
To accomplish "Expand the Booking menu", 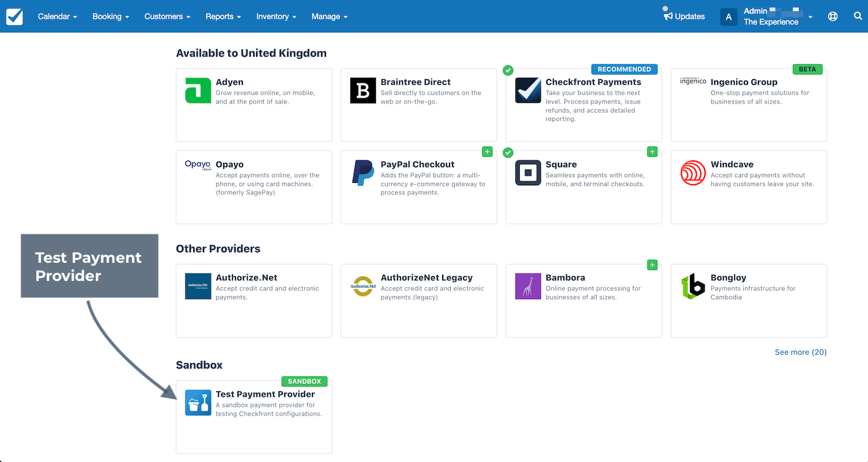I will [x=111, y=16].
